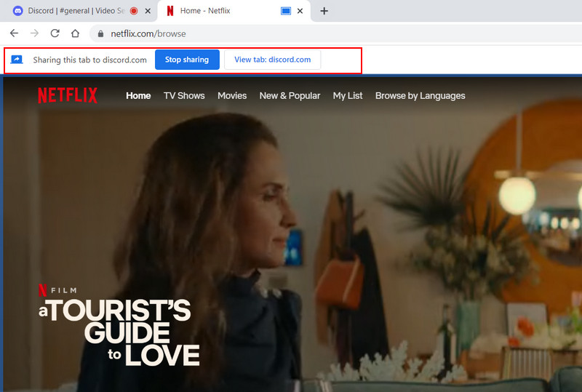This screenshot has width=582, height=392.
Task: Open TV Shows section
Action: (184, 96)
